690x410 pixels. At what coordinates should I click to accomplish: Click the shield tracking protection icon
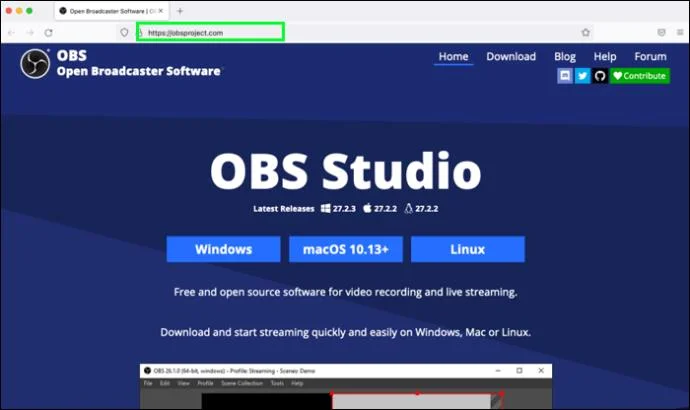pos(124,33)
